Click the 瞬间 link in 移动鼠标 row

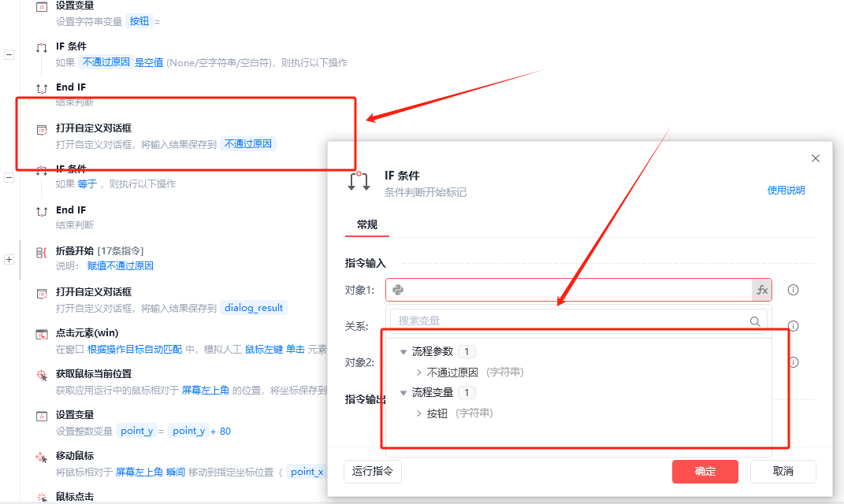[176, 472]
